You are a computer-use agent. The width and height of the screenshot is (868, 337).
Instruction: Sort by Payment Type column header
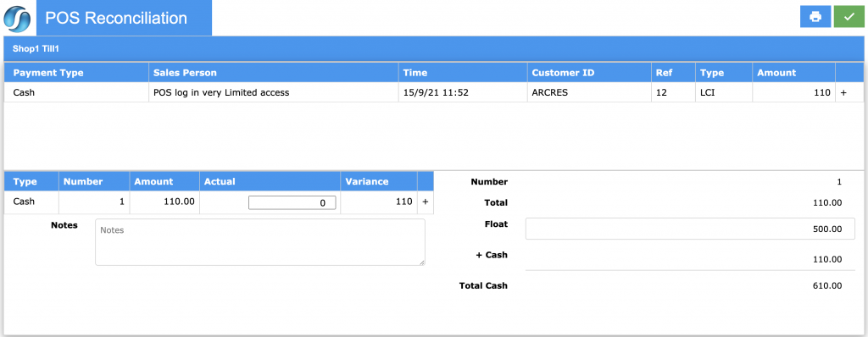point(76,73)
